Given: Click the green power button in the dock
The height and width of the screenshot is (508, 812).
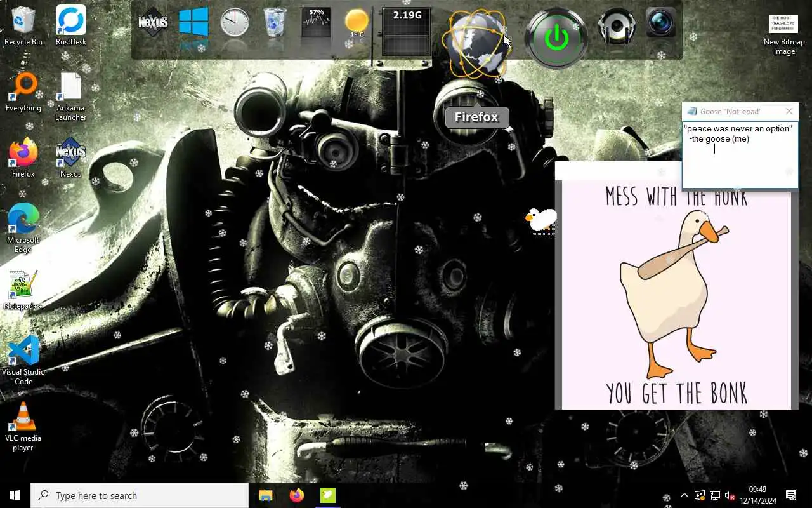Looking at the screenshot, I should (x=556, y=38).
